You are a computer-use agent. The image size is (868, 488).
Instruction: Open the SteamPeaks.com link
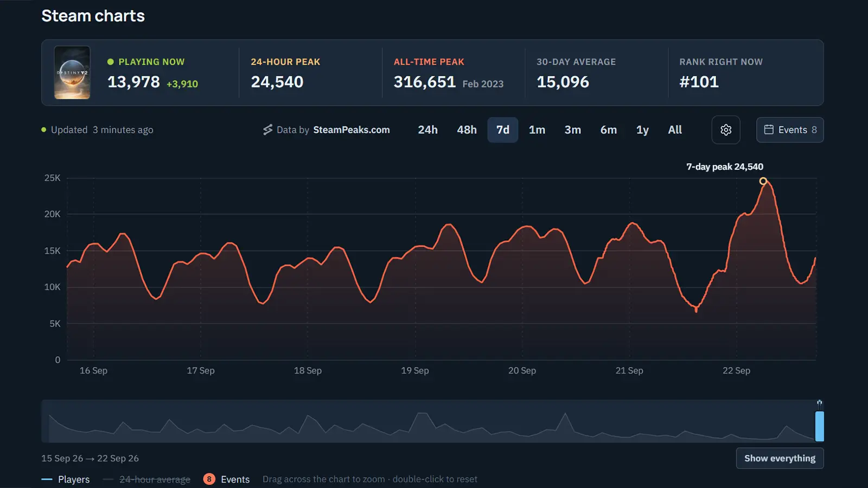(352, 130)
